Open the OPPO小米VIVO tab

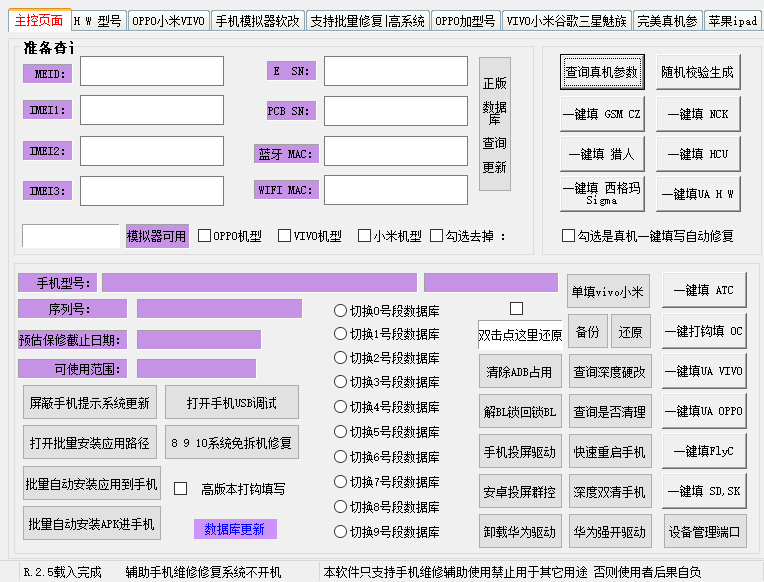tap(169, 21)
